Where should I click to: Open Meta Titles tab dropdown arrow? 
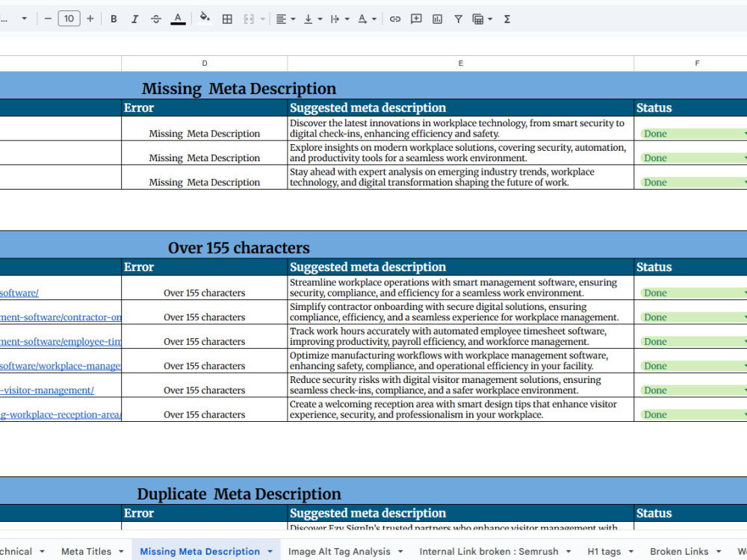[x=121, y=552]
